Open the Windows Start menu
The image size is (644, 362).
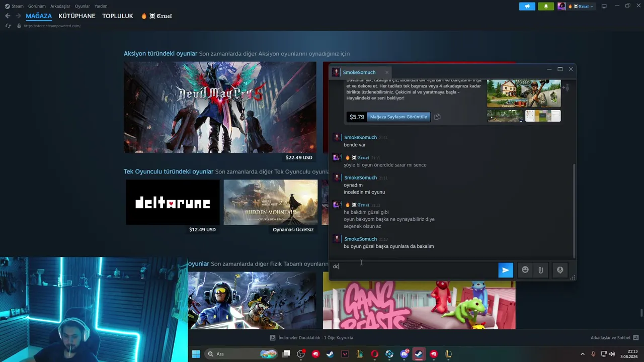[x=196, y=354]
